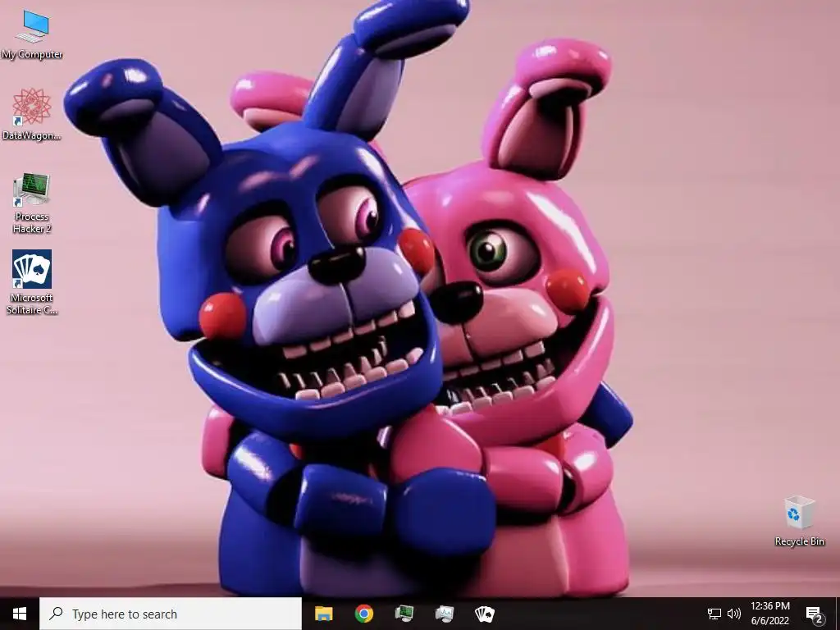Image resolution: width=840 pixels, height=630 pixels.
Task: Open Process Hacker from the taskbar
Action: tap(404, 614)
